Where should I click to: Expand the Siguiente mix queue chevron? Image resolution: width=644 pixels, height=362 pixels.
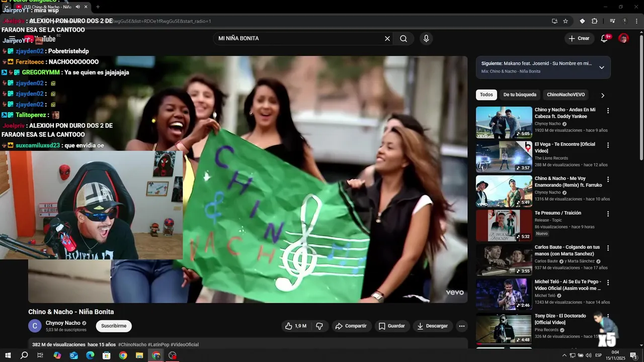(x=601, y=67)
